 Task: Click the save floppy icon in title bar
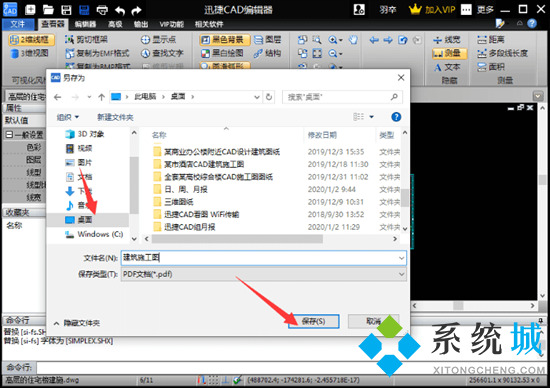pyautogui.click(x=66, y=10)
